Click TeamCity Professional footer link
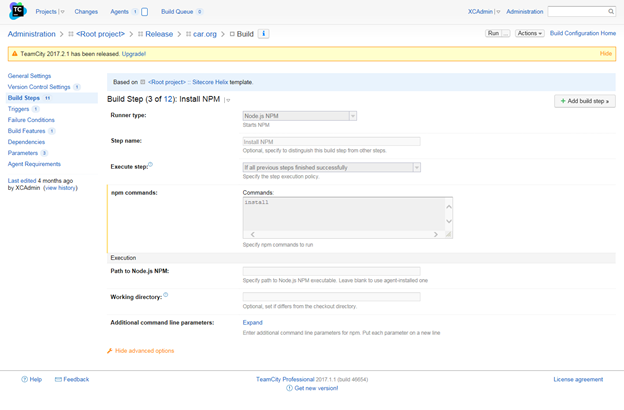Viewport: 624px width, 410px height. pyautogui.click(x=285, y=379)
